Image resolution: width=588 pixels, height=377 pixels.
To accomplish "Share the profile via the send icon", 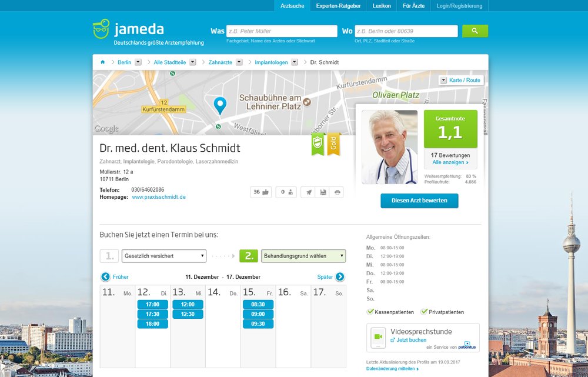I will point(309,192).
